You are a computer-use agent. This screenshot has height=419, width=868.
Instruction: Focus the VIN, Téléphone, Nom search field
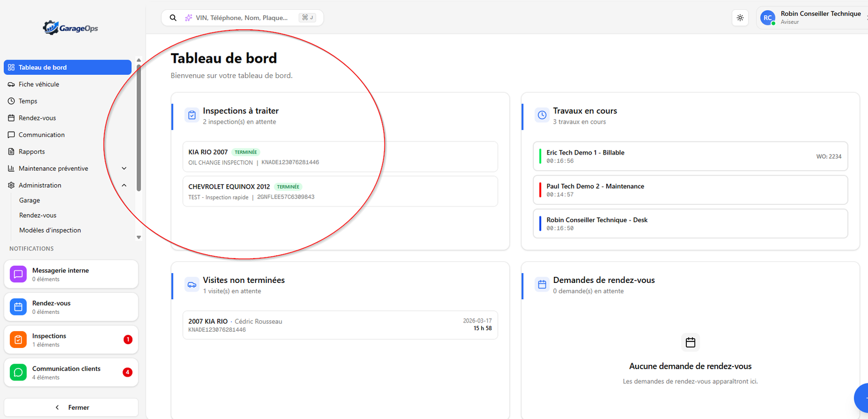[x=241, y=18]
